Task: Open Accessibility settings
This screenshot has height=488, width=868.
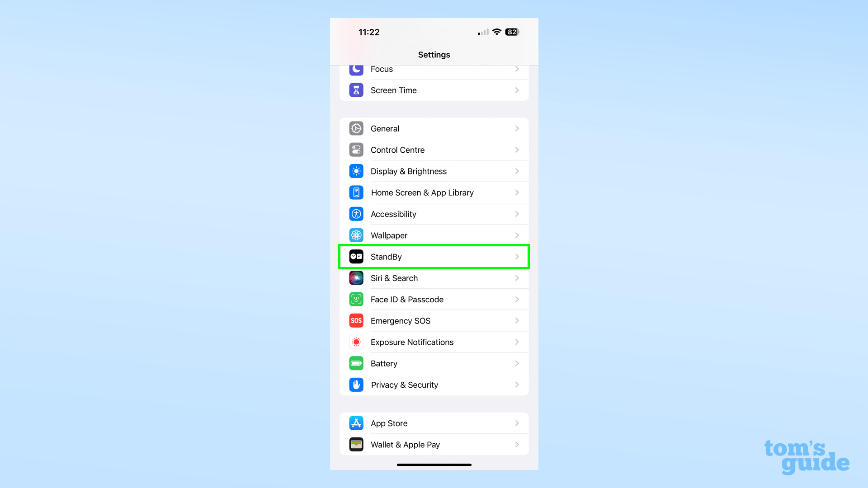Action: (434, 213)
